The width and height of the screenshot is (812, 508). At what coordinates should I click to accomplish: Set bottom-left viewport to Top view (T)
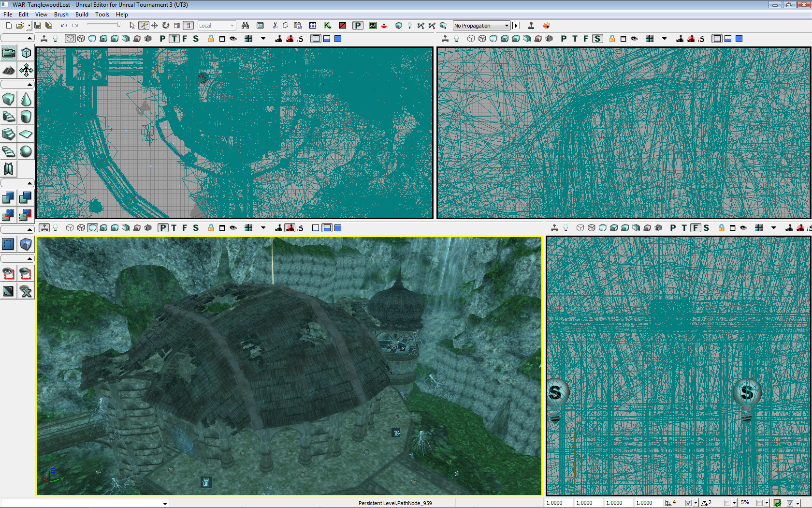174,228
